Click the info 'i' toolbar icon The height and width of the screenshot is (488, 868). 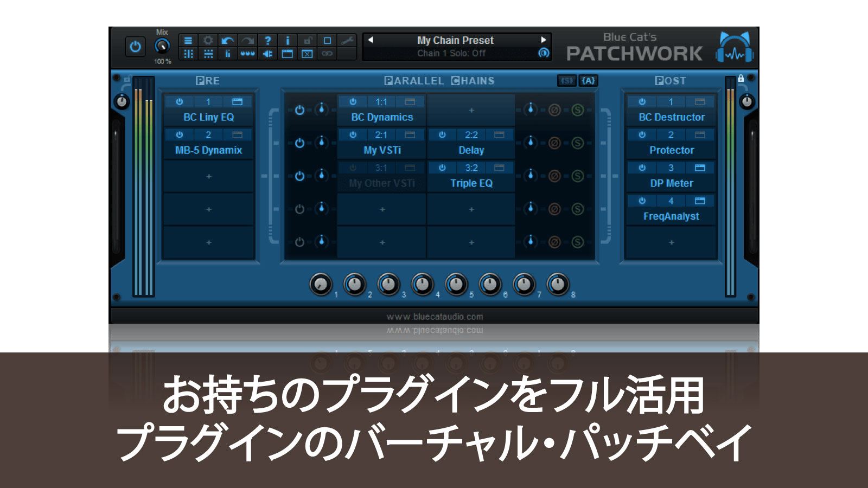[288, 41]
